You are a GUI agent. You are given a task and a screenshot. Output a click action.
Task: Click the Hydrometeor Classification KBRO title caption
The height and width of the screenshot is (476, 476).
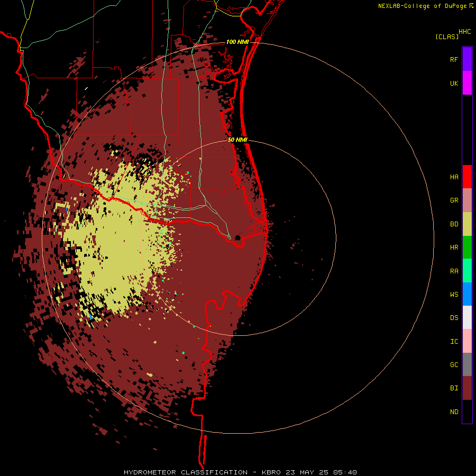click(240, 472)
